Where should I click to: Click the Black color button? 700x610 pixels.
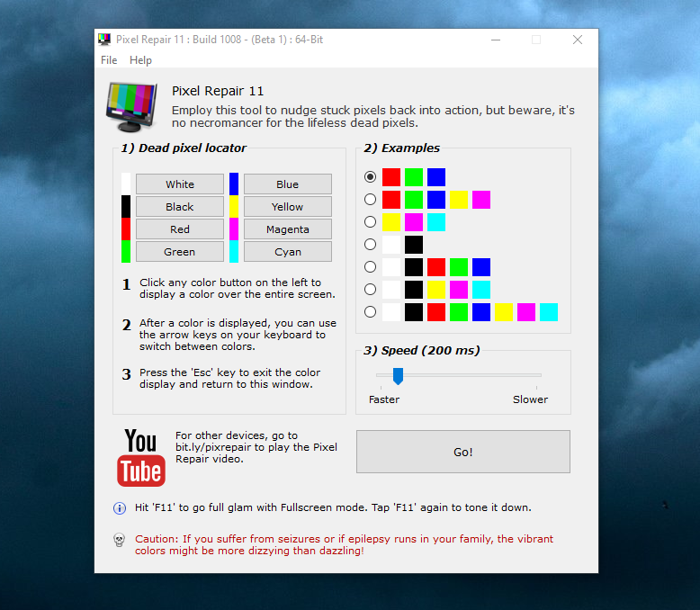click(180, 207)
